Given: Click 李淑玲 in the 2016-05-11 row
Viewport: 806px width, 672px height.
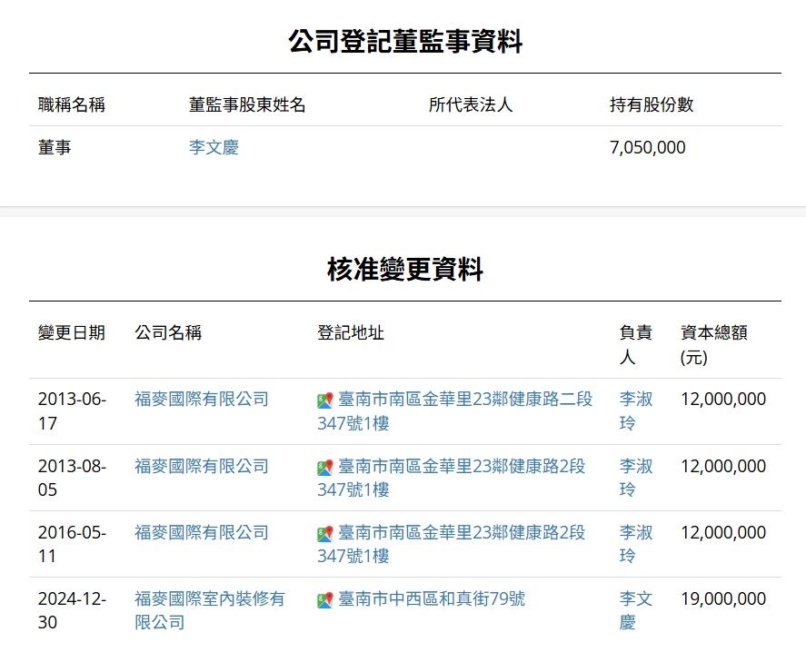Looking at the screenshot, I should click(635, 544).
